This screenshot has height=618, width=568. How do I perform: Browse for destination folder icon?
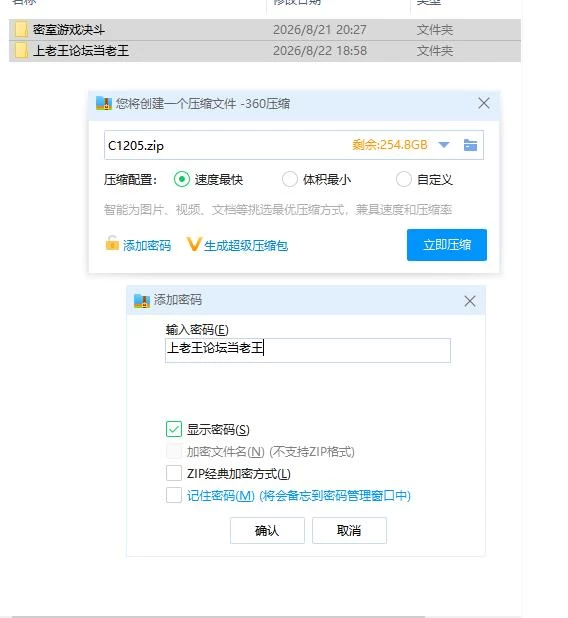tap(470, 145)
